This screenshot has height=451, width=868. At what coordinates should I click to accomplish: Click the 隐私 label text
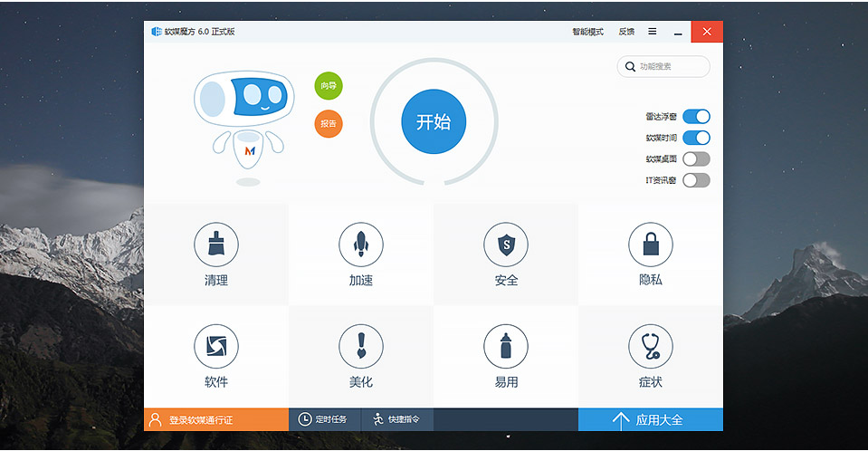pos(651,280)
